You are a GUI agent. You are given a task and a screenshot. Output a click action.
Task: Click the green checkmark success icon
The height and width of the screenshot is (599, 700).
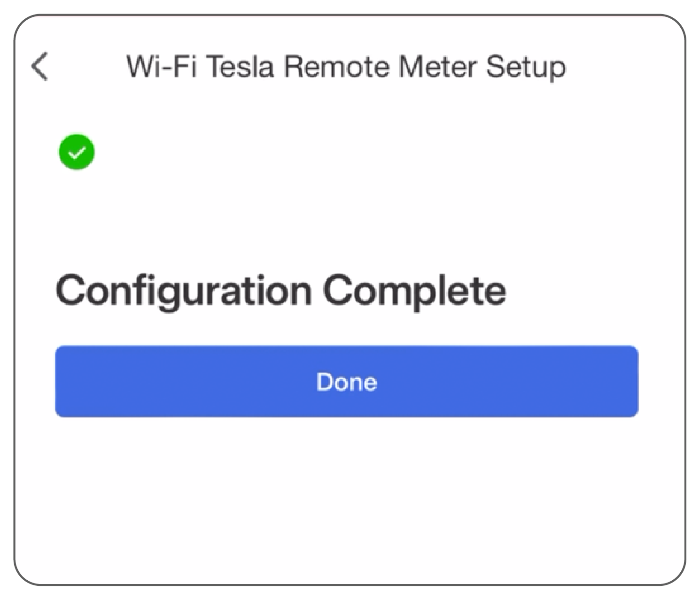coord(77,152)
